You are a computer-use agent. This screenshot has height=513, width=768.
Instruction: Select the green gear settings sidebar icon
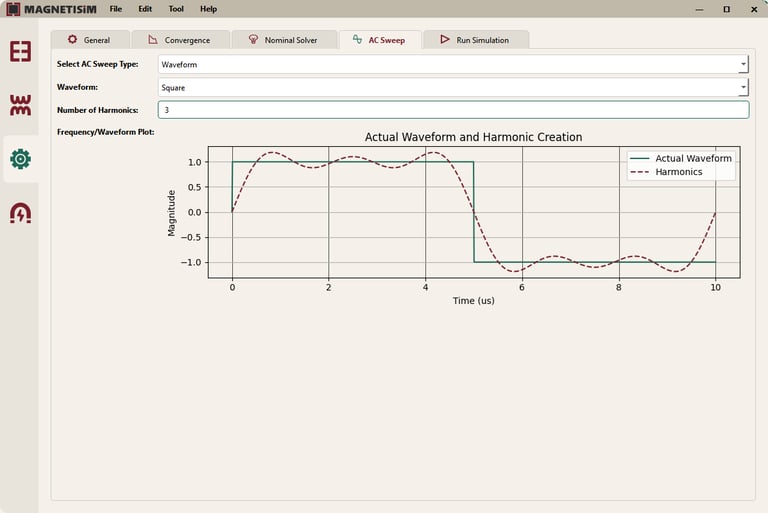pyautogui.click(x=20, y=159)
